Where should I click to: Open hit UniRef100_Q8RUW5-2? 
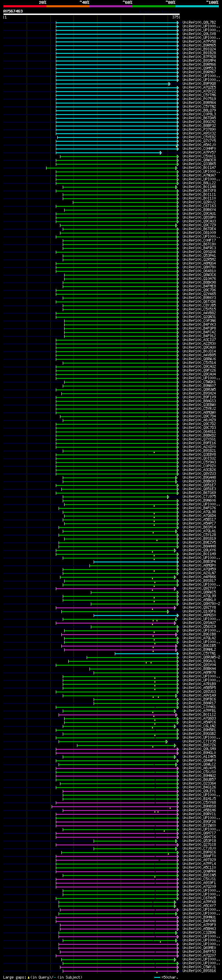[201, 657]
